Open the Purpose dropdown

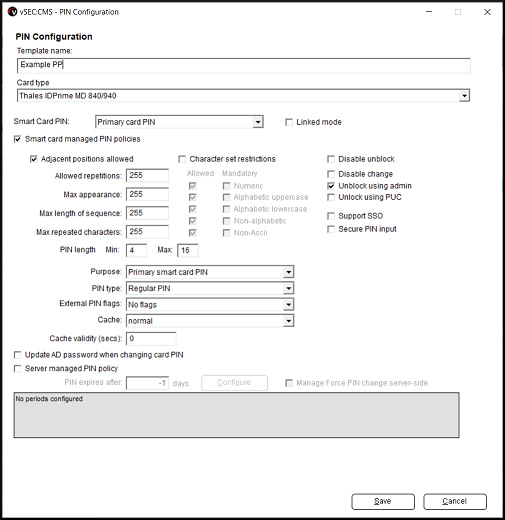(210, 272)
